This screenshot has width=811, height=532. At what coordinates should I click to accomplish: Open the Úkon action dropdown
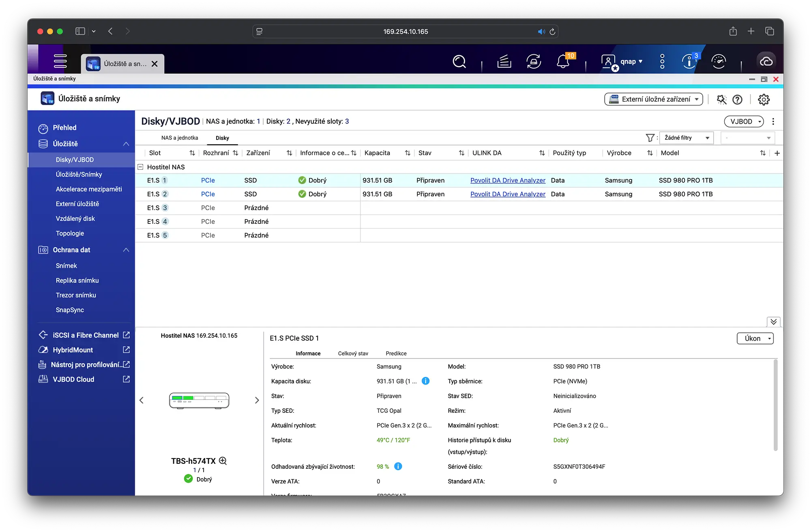[x=755, y=338]
